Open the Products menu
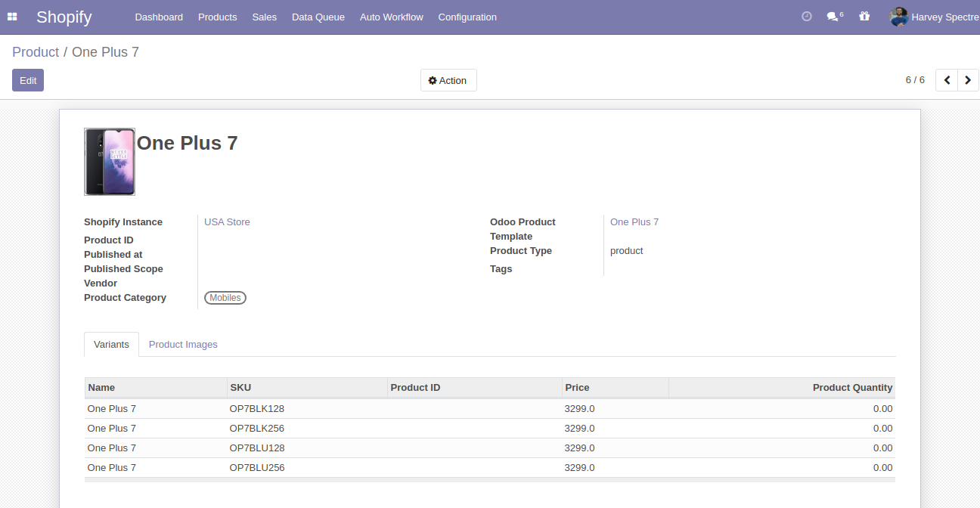Screen dimensions: 980x508 click(217, 17)
